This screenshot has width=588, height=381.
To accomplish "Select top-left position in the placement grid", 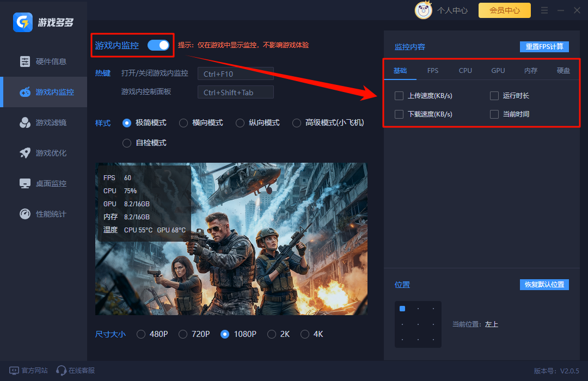I will pos(402,309).
